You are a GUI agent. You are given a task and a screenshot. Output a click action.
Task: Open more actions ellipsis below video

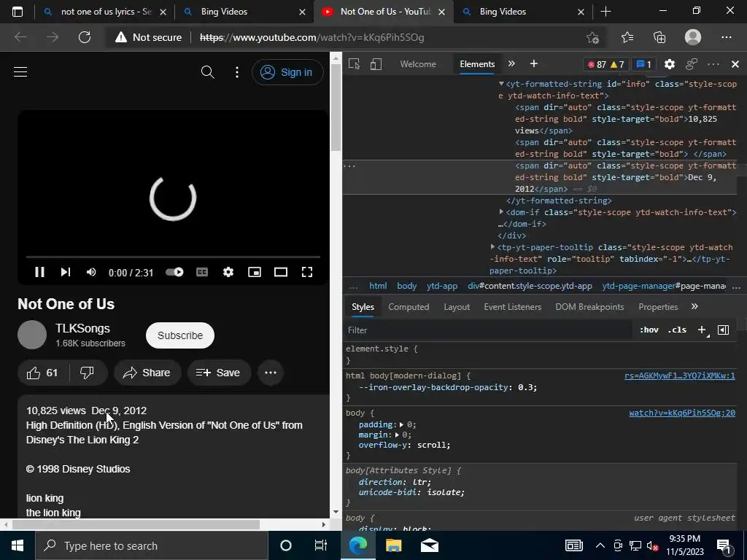tap(271, 373)
